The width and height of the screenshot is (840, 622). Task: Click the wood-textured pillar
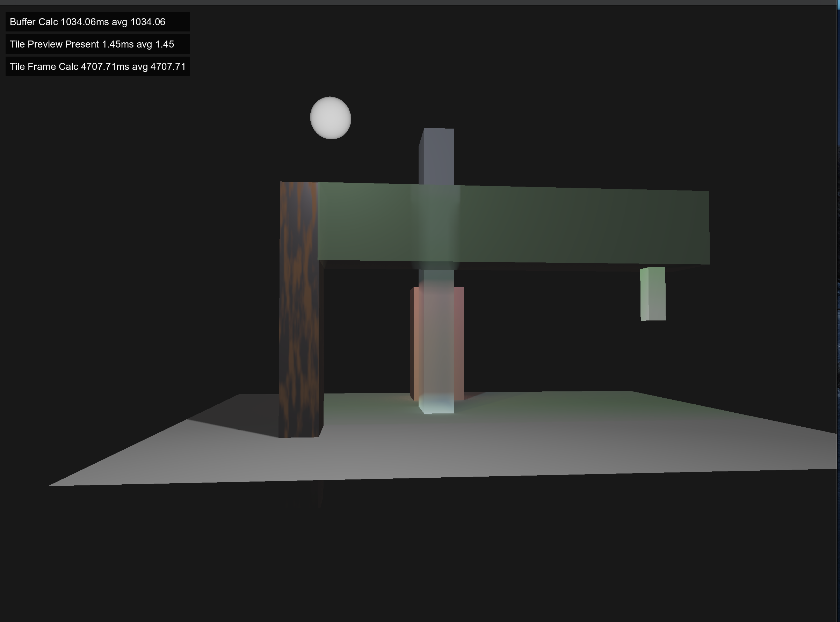pos(301,310)
